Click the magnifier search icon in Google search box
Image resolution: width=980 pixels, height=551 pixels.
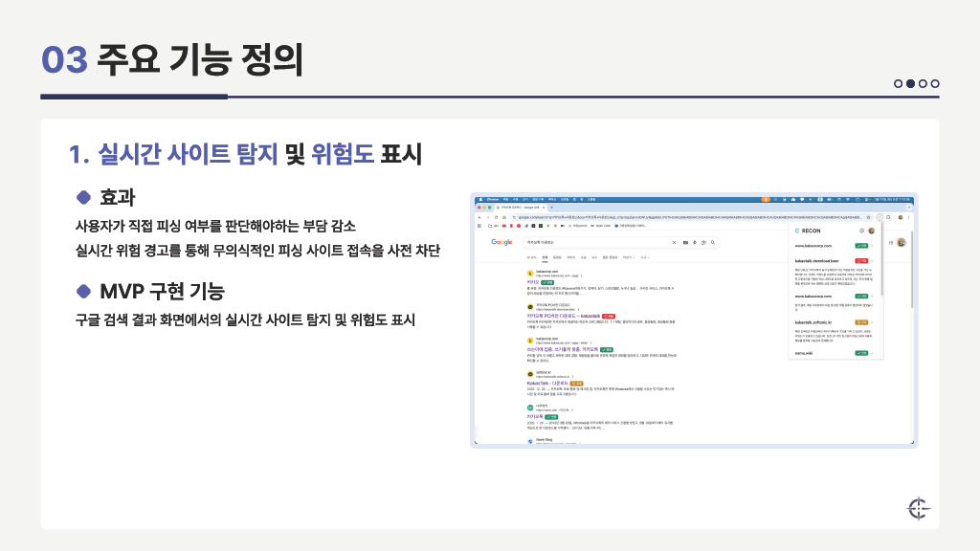coord(712,242)
